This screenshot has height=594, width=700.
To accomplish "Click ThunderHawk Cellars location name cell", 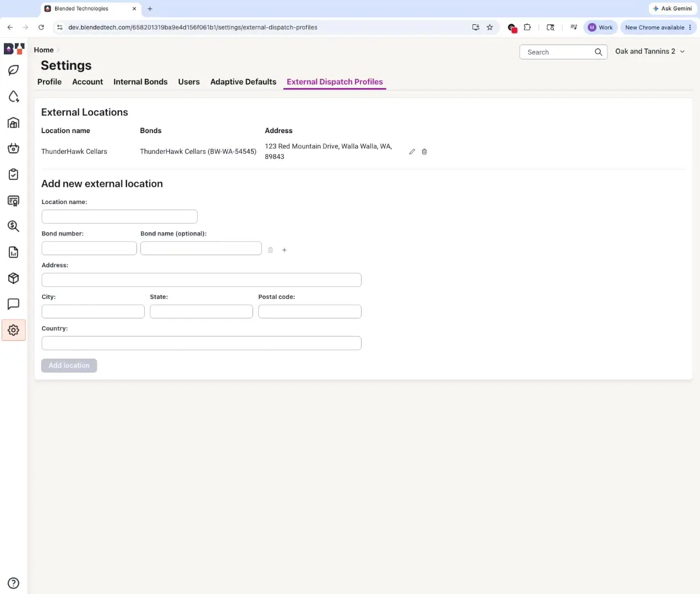I will 74,152.
